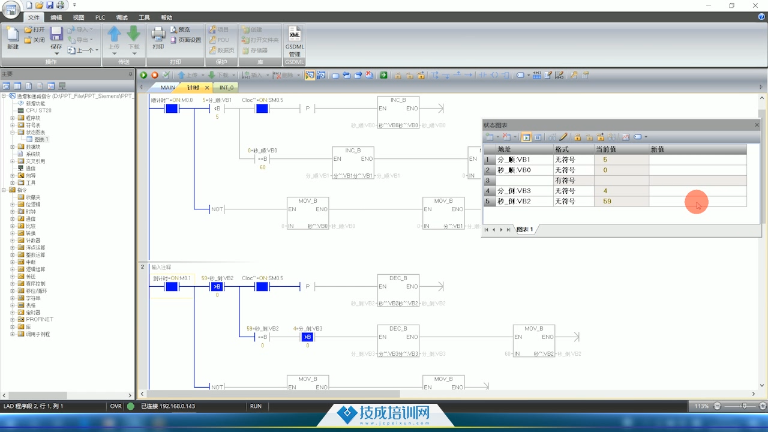
Task: Click the 打印 print button in the ribbon
Action: tap(158, 38)
